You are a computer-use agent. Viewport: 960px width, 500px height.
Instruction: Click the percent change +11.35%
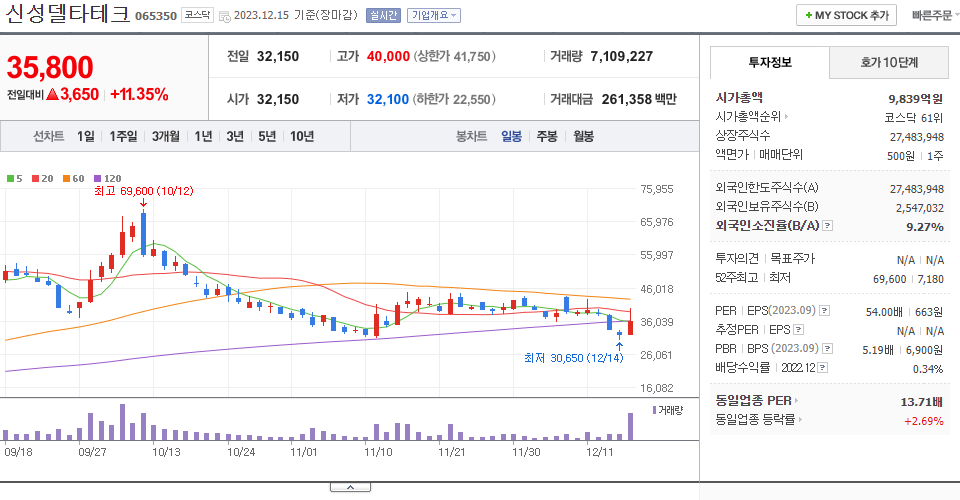click(x=139, y=94)
